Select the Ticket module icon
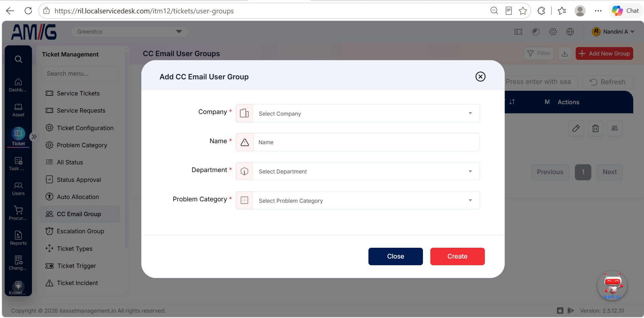The width and height of the screenshot is (644, 318). tap(18, 136)
